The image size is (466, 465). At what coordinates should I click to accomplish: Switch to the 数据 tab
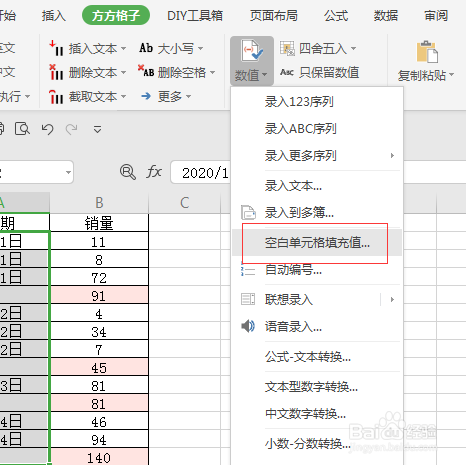(x=386, y=16)
